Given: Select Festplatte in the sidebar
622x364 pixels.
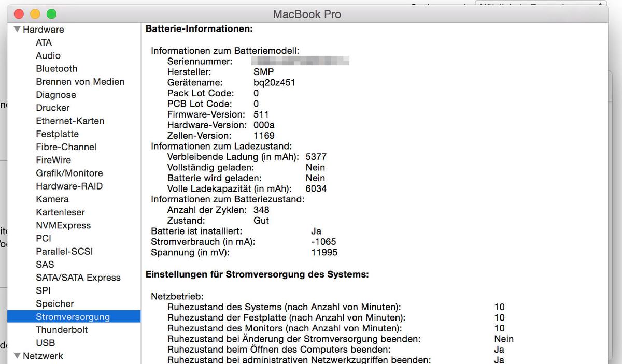Looking at the screenshot, I should (x=58, y=134).
